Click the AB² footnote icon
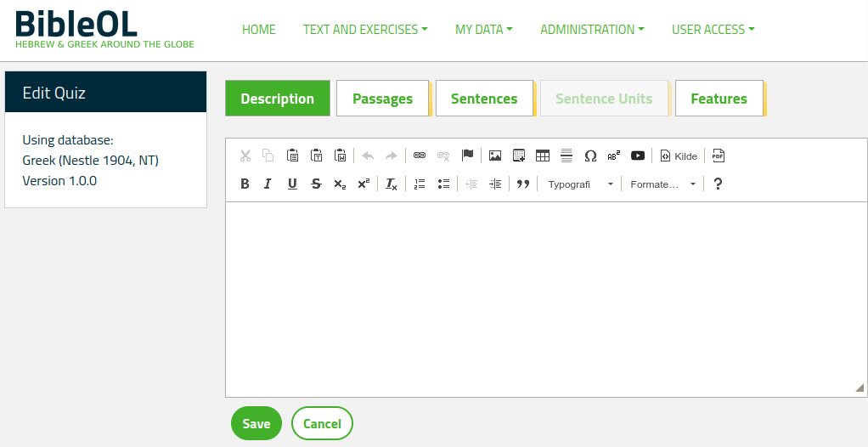 click(614, 156)
